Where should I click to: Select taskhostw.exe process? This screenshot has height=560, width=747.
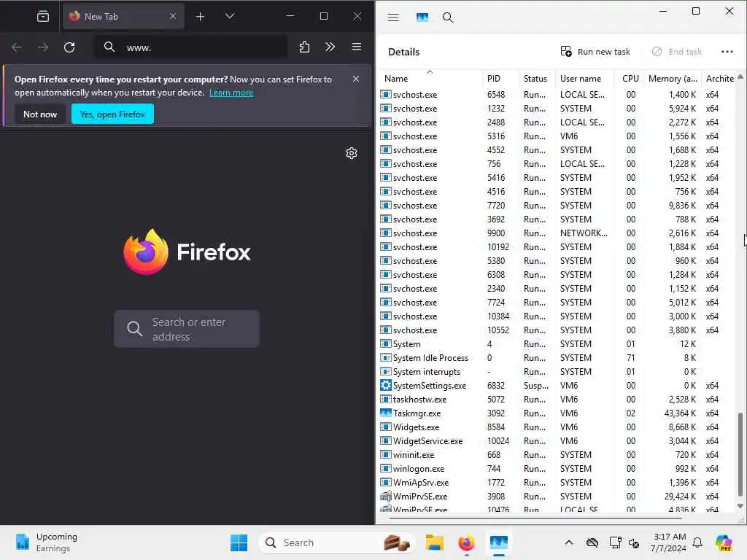click(x=557, y=399)
